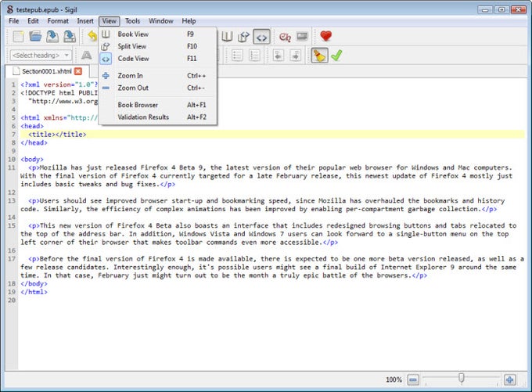Open the File menu

coord(14,21)
